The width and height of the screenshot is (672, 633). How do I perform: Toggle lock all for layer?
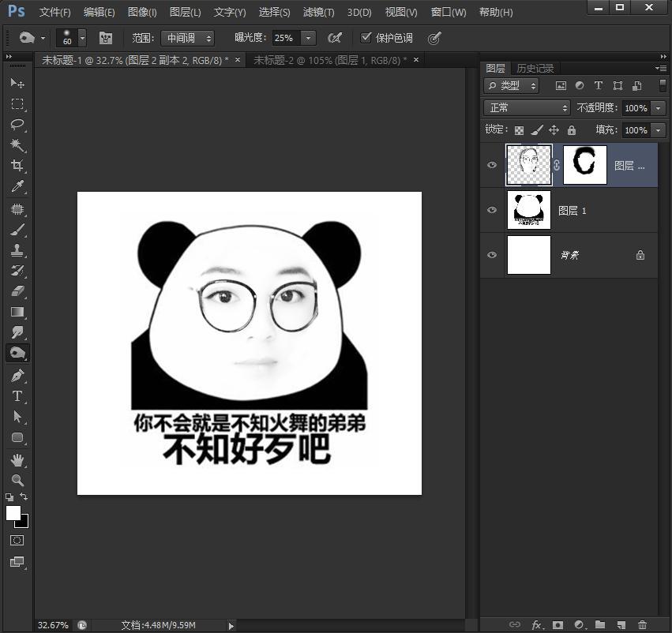coord(572,130)
